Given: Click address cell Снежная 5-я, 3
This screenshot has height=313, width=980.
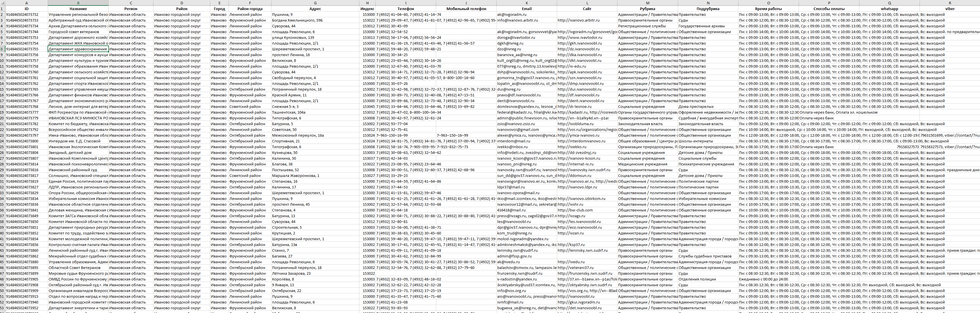Looking at the screenshot, I should pos(315,106).
